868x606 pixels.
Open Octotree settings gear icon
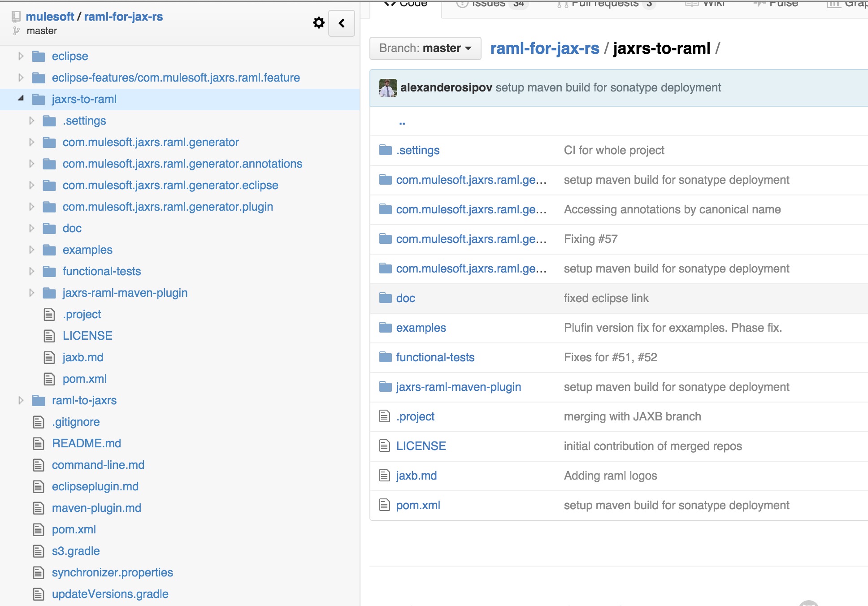[318, 23]
